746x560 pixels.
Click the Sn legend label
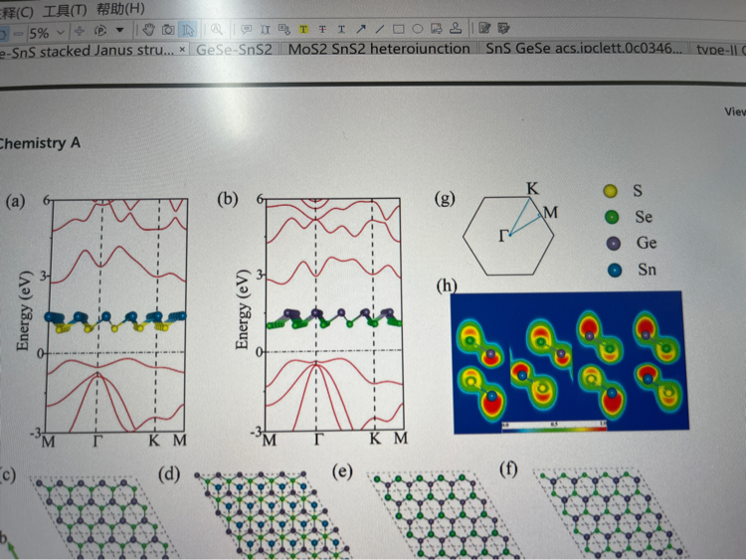pyautogui.click(x=647, y=270)
